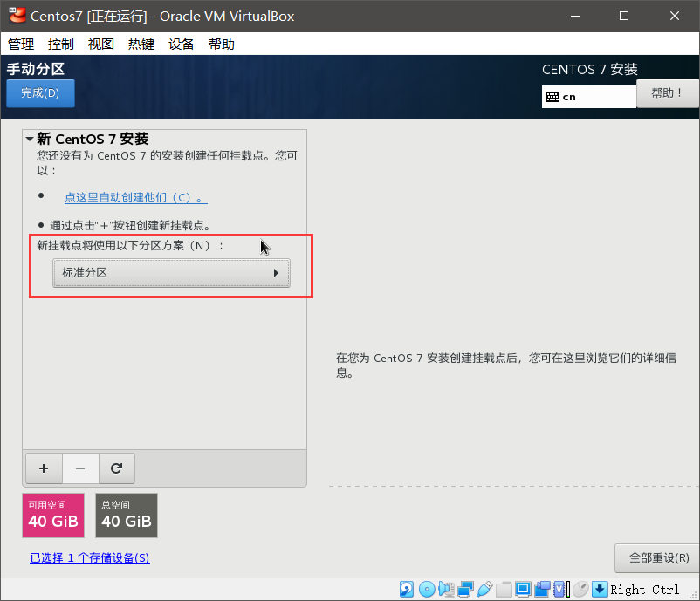Click the network adapters status icon
The image size is (700, 601).
point(465,589)
